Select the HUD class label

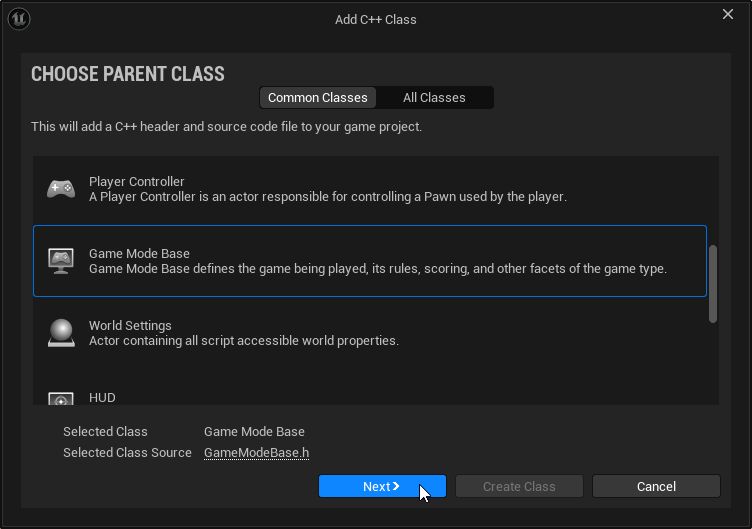pyautogui.click(x=102, y=397)
